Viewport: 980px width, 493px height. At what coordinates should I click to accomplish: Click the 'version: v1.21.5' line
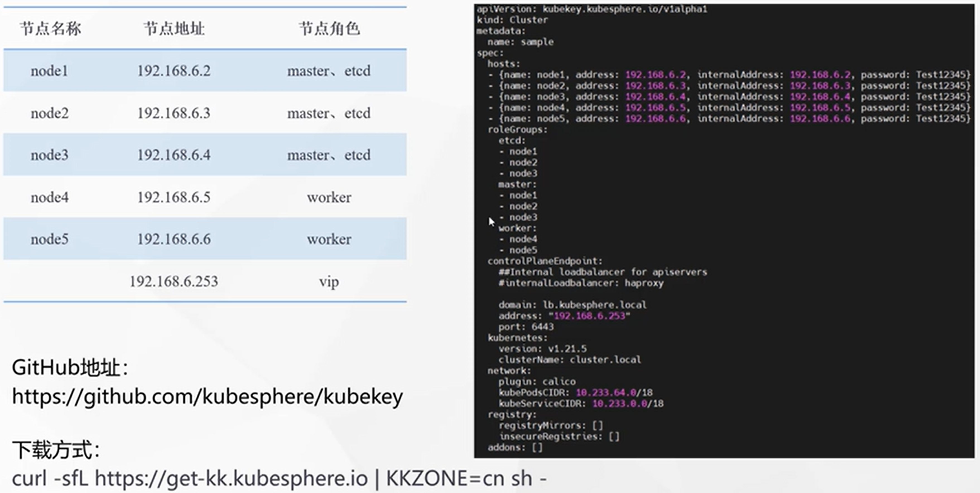point(543,349)
